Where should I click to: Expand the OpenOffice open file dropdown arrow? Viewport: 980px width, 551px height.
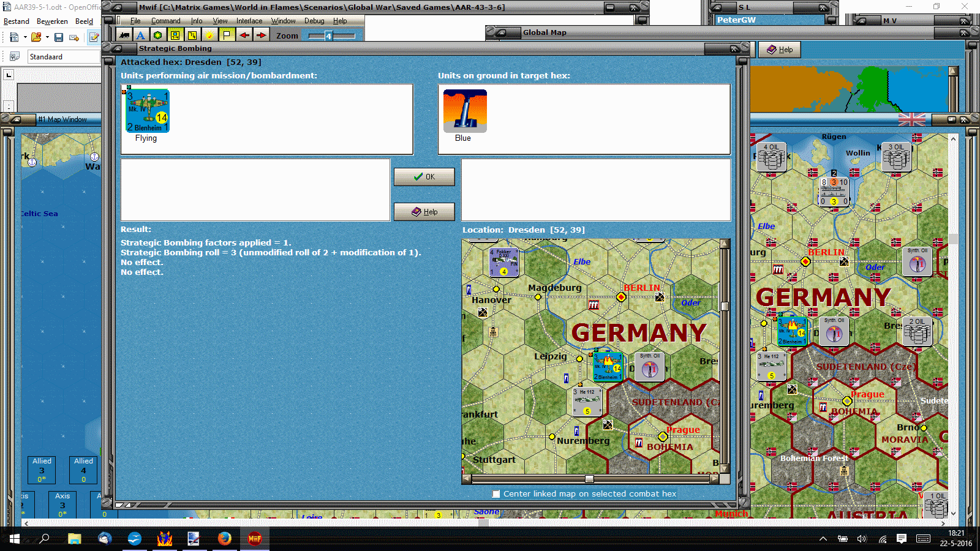tap(47, 37)
